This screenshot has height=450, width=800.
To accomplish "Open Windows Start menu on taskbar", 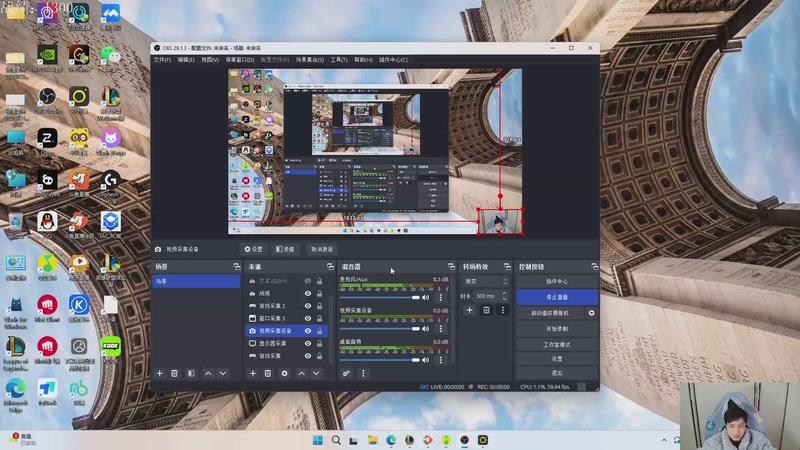I will (x=317, y=440).
